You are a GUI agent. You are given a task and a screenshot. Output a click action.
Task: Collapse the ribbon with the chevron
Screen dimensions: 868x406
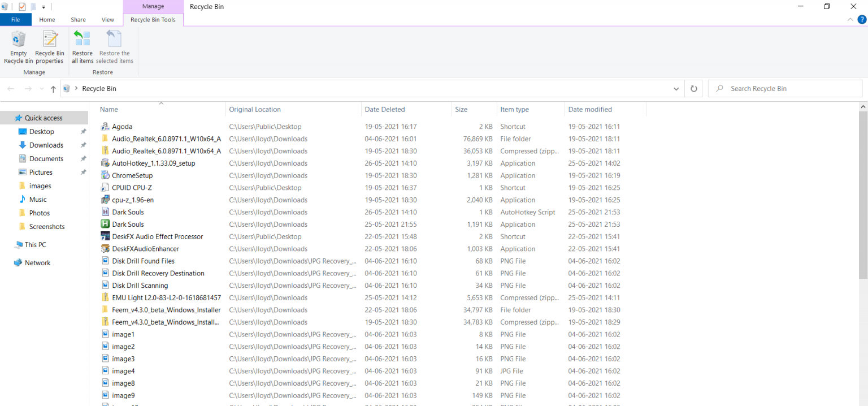coord(850,20)
